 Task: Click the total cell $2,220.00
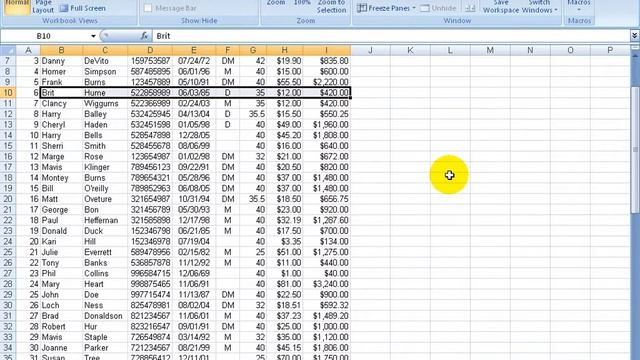pyautogui.click(x=327, y=82)
